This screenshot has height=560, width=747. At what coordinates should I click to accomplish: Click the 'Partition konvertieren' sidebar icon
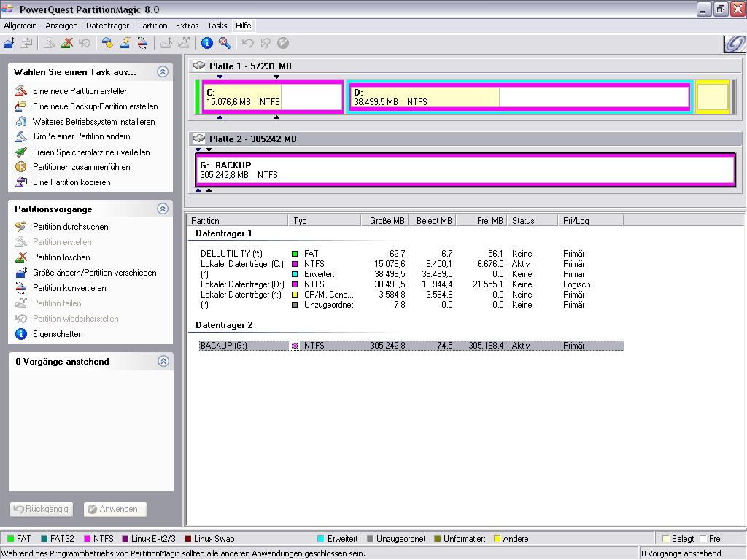[x=21, y=287]
